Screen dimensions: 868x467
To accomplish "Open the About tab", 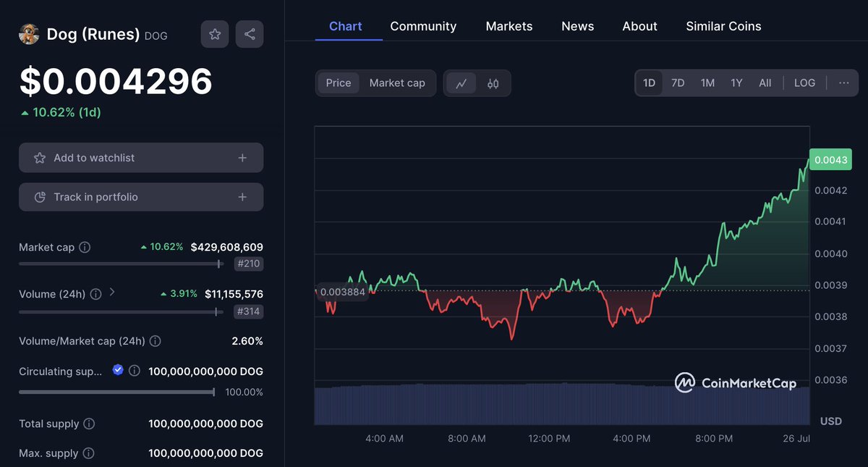I will [640, 26].
